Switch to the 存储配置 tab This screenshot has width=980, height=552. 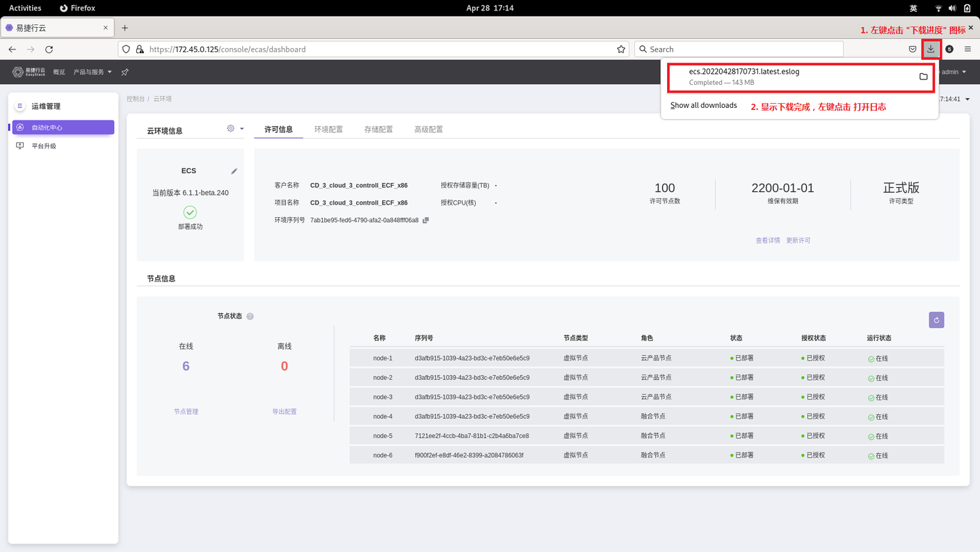pos(378,129)
